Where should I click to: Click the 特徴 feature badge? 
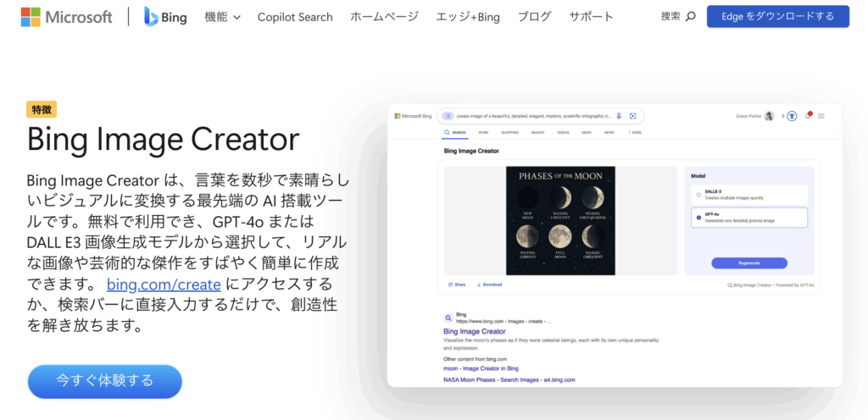coord(42,110)
